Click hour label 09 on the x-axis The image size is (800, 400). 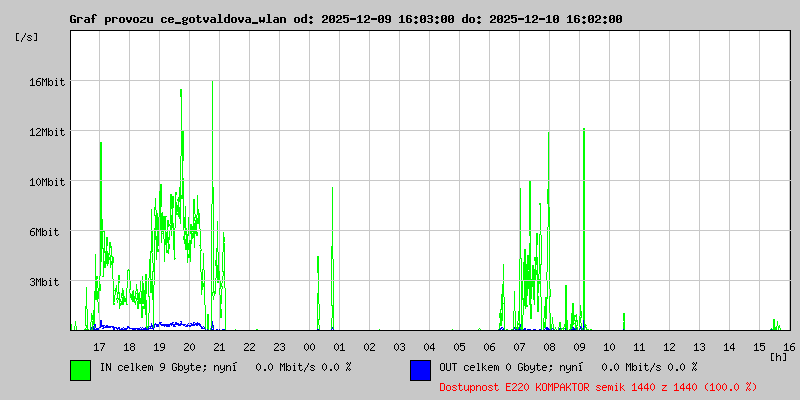(580, 347)
